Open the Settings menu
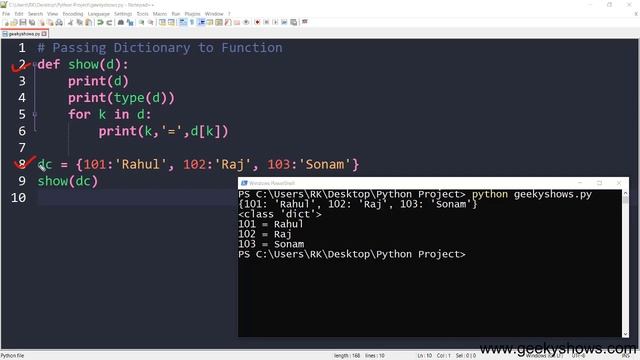 tap(123, 14)
